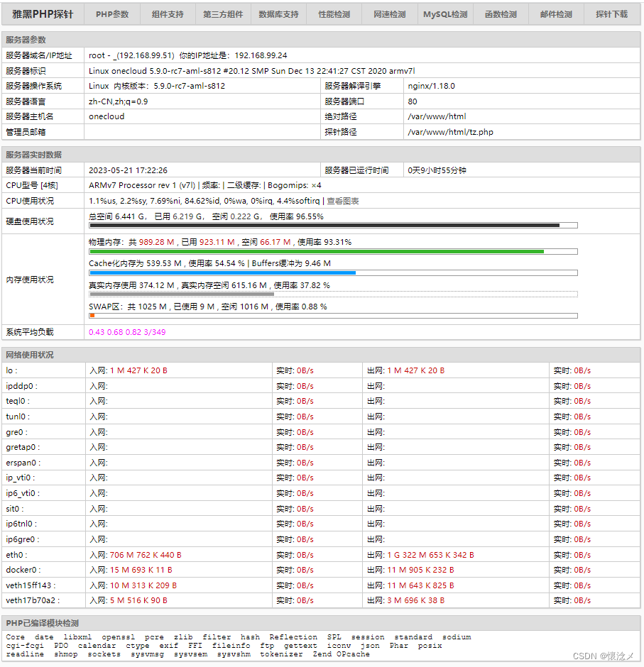
Task: Open the 查看图表 CPU chart link
Action: [x=343, y=201]
